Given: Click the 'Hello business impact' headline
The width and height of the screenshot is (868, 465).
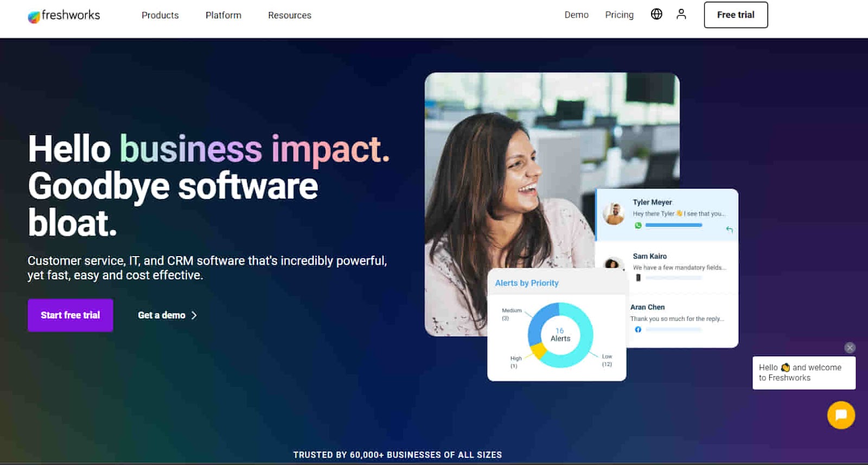Looking at the screenshot, I should pyautogui.click(x=209, y=149).
